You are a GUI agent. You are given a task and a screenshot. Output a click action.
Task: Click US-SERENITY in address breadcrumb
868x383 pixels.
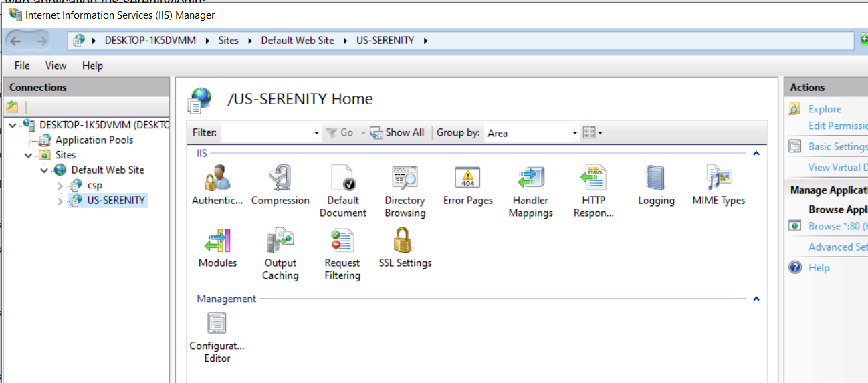point(385,41)
